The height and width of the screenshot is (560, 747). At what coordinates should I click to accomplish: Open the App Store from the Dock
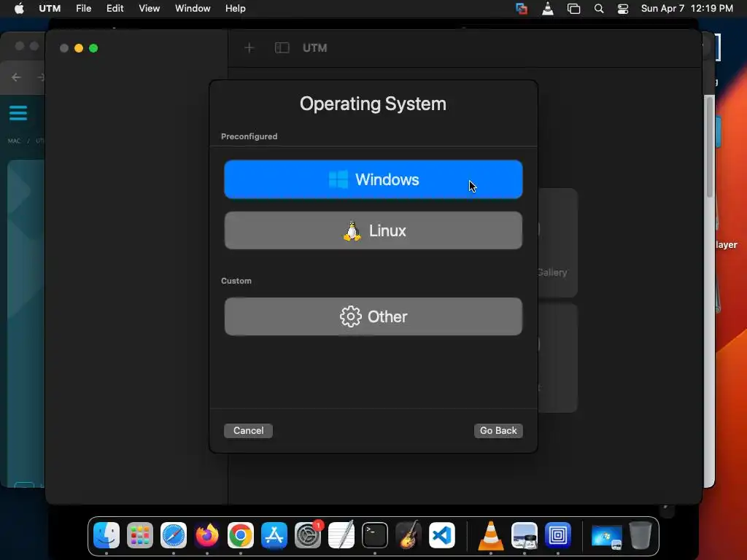tap(274, 535)
